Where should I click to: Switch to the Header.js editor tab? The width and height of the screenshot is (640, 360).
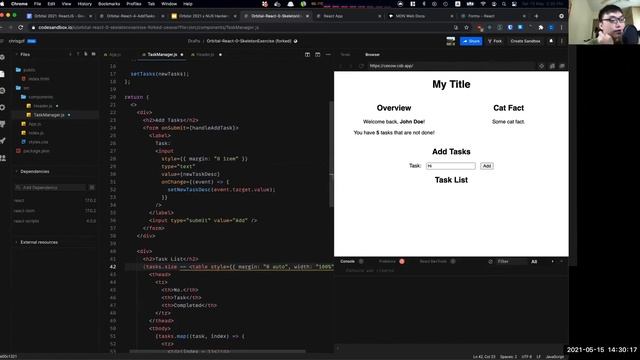[205, 55]
